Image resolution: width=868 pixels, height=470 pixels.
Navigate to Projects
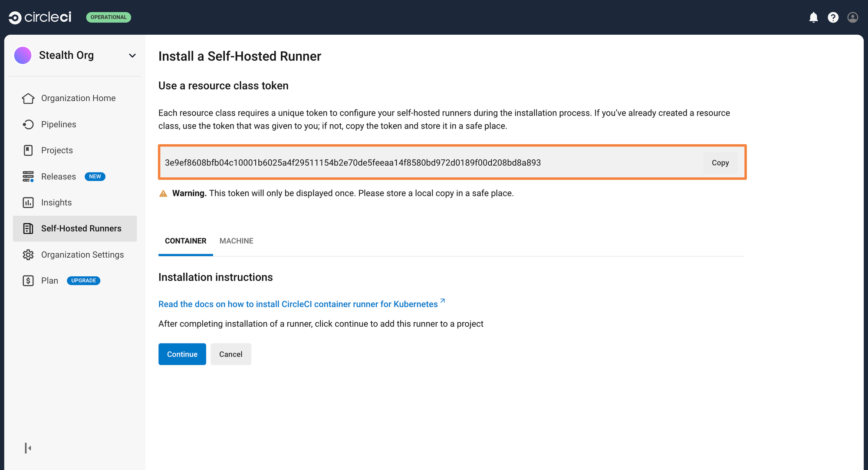click(75, 150)
